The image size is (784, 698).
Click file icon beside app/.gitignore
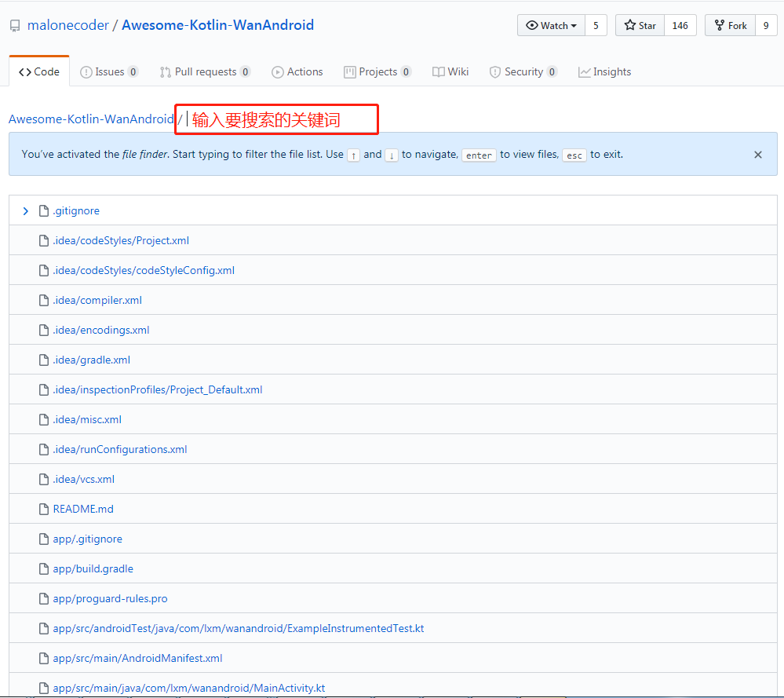click(44, 539)
